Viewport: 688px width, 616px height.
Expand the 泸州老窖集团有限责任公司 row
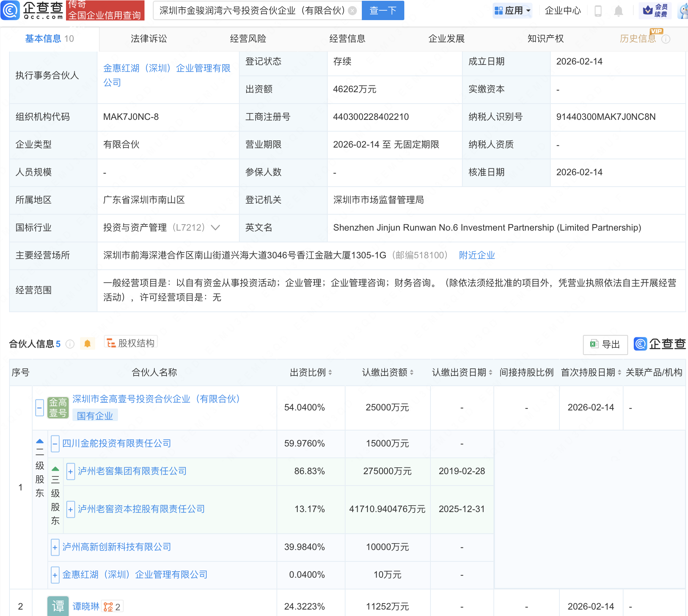(x=71, y=471)
